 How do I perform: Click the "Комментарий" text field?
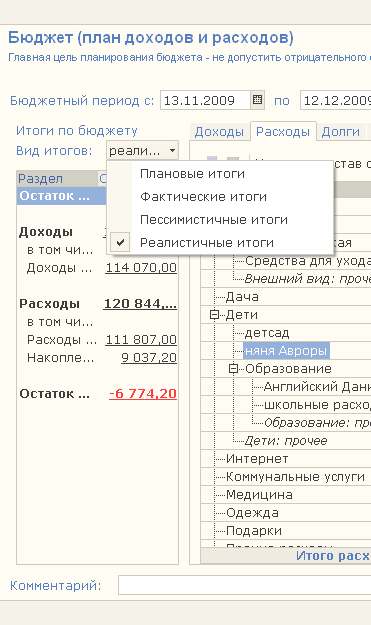[x=245, y=585]
